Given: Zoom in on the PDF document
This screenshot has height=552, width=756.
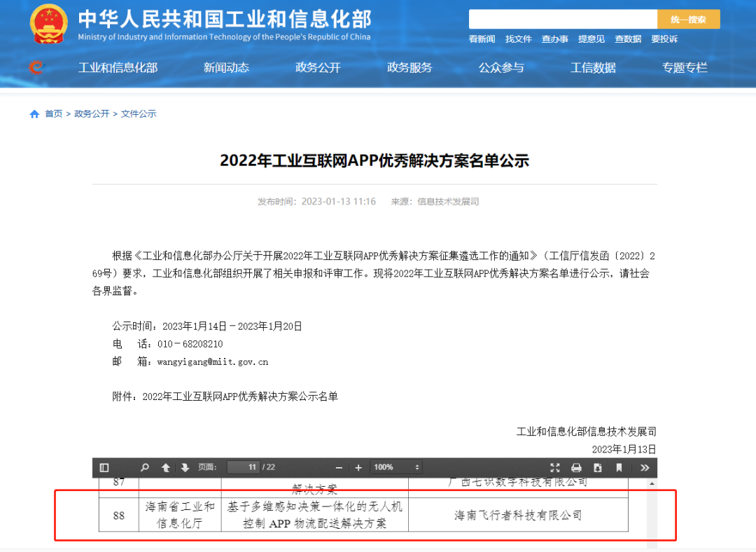Looking at the screenshot, I should [358, 467].
